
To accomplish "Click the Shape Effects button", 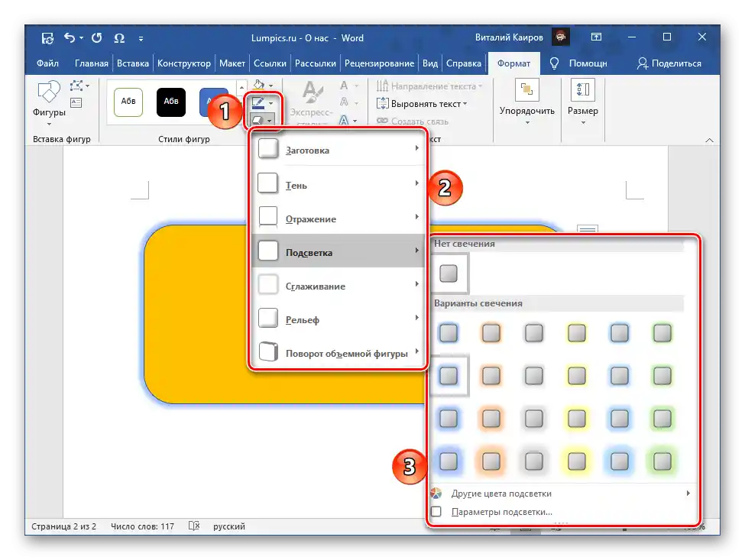I will 262,120.
